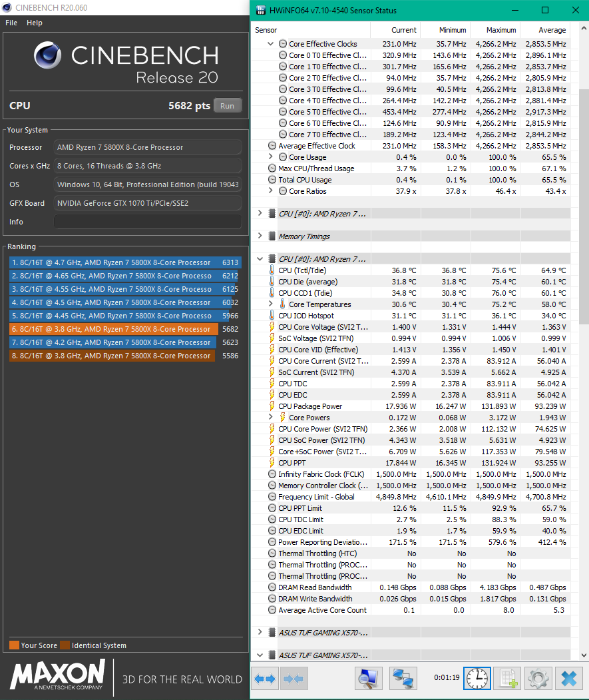
Task: Select the CPU PPT sensor row
Action: [411, 463]
